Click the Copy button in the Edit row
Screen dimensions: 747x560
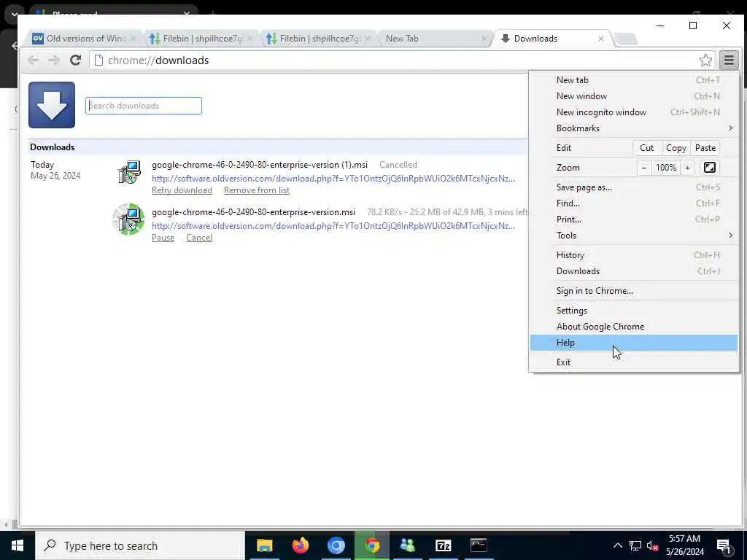tap(676, 148)
